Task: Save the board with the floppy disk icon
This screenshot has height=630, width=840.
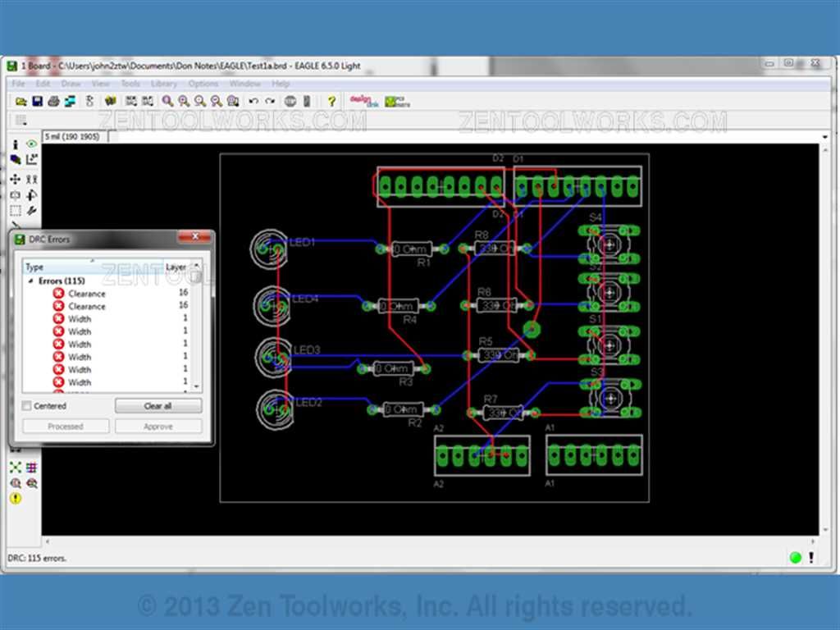Action: (x=37, y=101)
